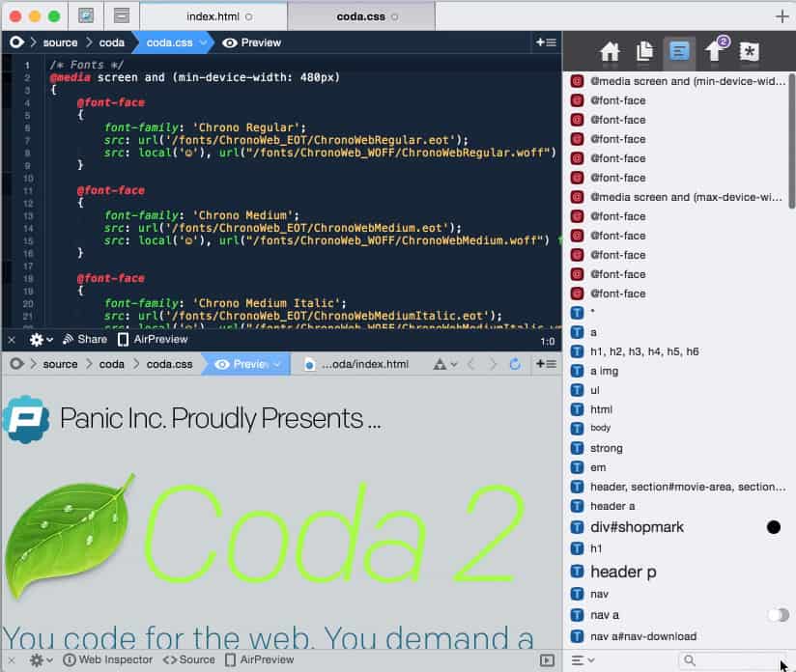
Task: Click the split button in the preview path bar
Action: 546,364
